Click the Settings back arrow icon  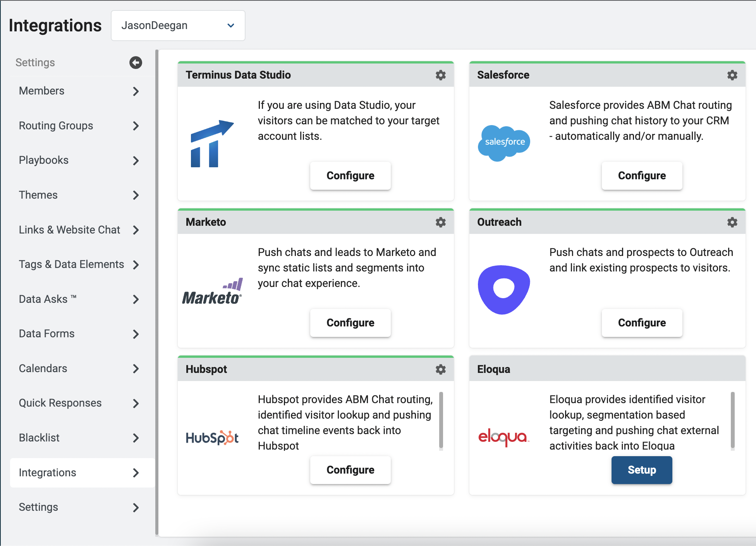pyautogui.click(x=136, y=62)
